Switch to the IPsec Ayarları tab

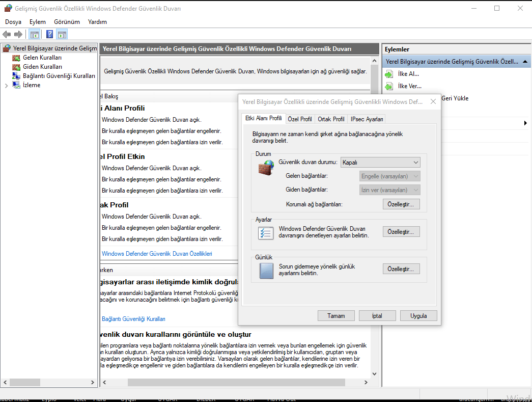point(367,119)
